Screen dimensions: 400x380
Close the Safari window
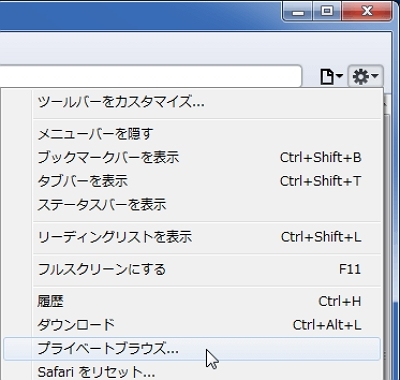pos(366,11)
